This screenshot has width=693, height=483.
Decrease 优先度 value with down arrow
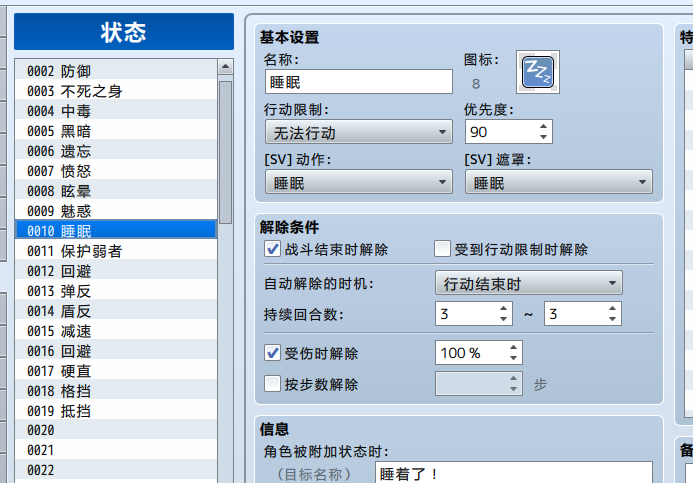543,137
